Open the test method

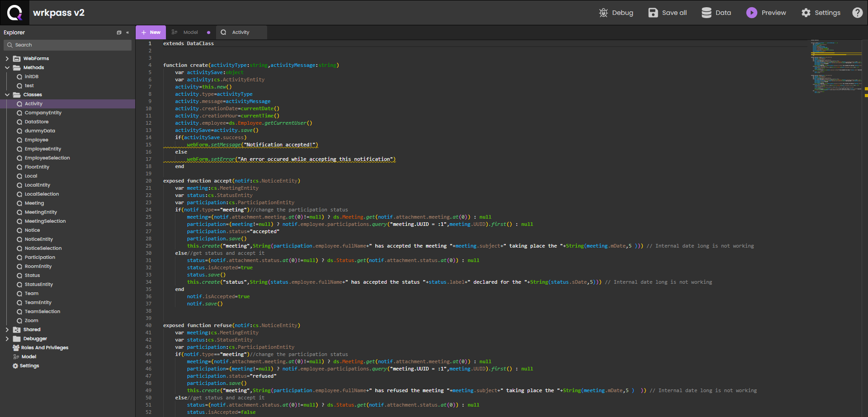point(29,86)
